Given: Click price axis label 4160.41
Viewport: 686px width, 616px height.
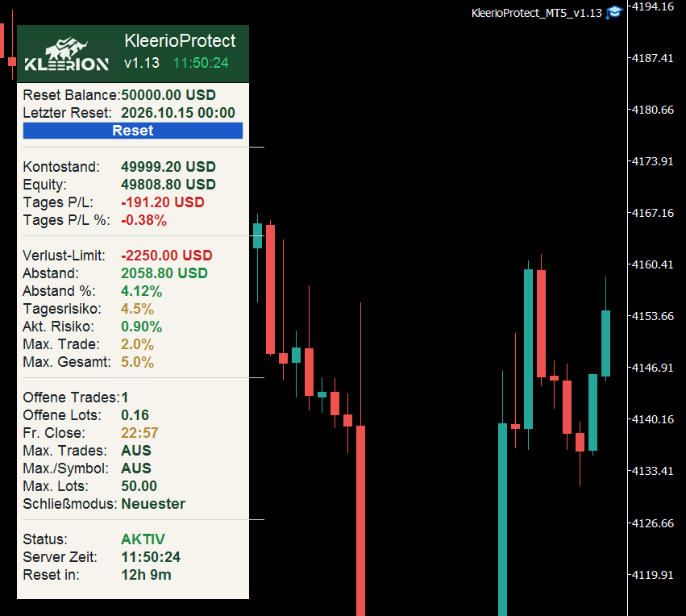Looking at the screenshot, I should click(x=653, y=264).
